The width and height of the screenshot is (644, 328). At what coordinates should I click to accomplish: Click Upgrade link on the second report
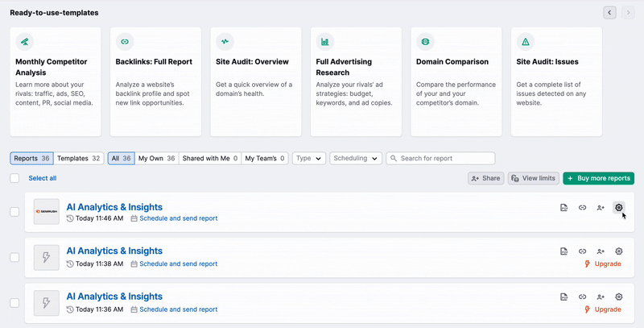(602, 264)
